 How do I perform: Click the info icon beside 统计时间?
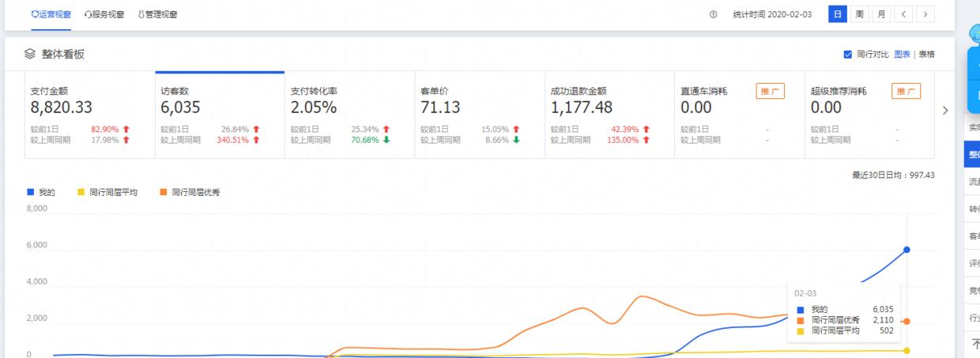click(x=714, y=14)
